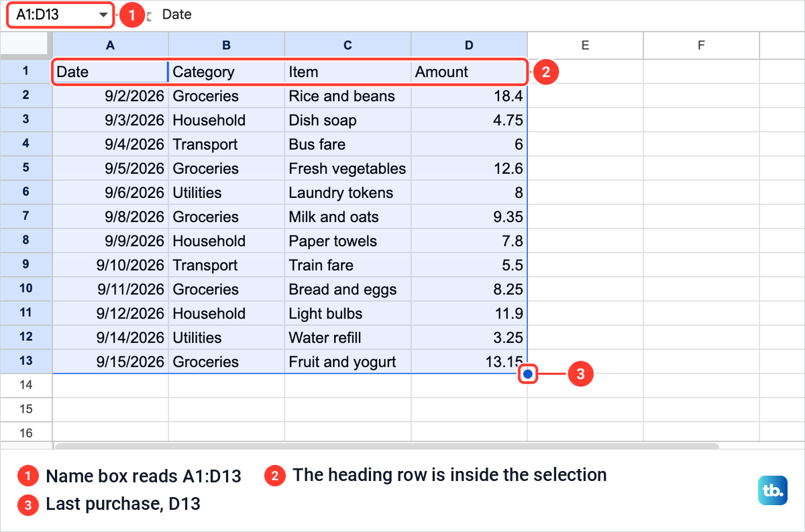Click the Fruit and yogurt cell
Image resolution: width=805 pixels, height=532 pixels.
tap(348, 362)
